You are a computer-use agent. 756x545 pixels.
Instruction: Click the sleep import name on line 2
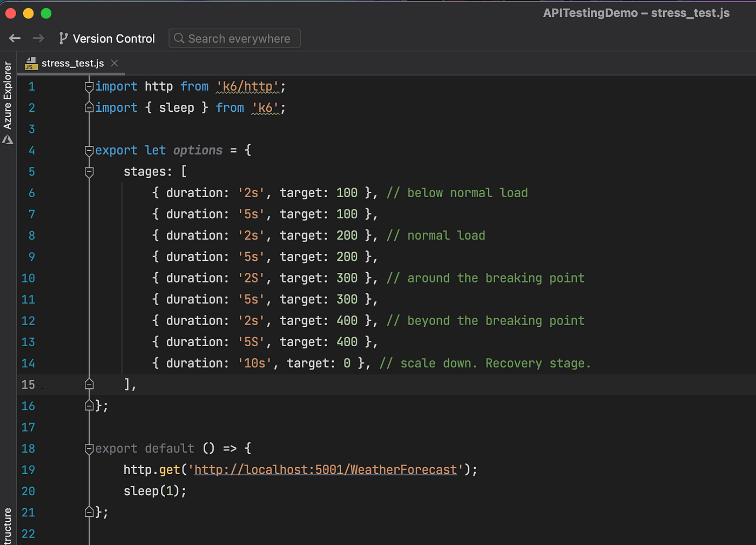tap(177, 107)
